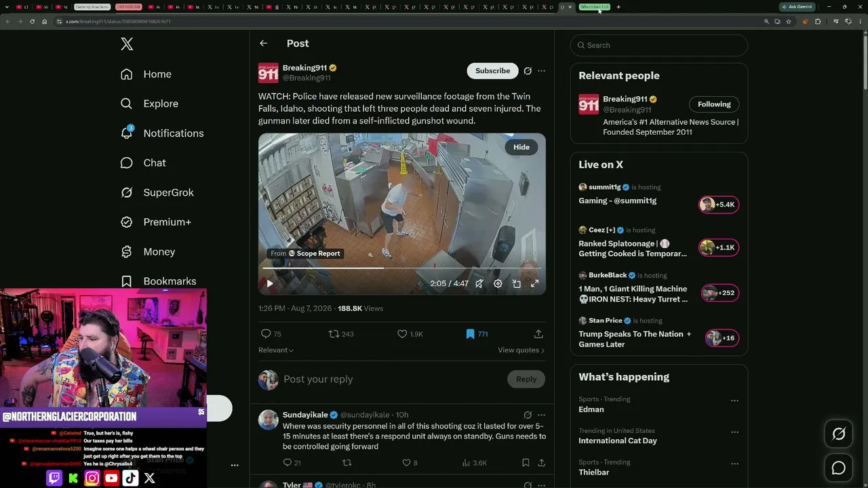Remove bookmark on the post (771)

[x=477, y=334]
